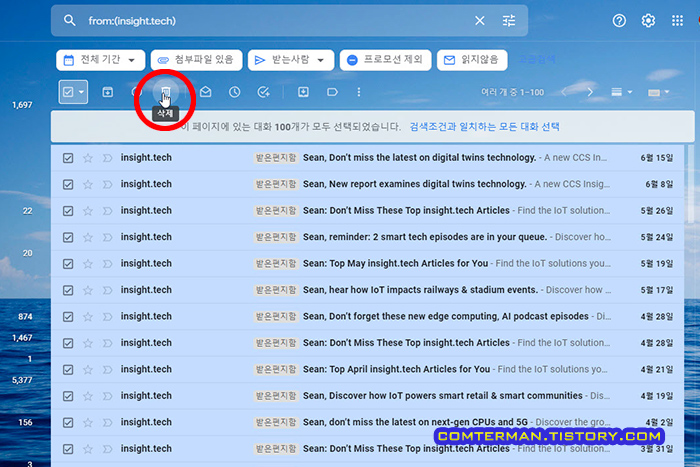Uncheck the 5월 17일 IoT railways email
Image resolution: width=700 pixels, height=467 pixels.
pyautogui.click(x=68, y=290)
